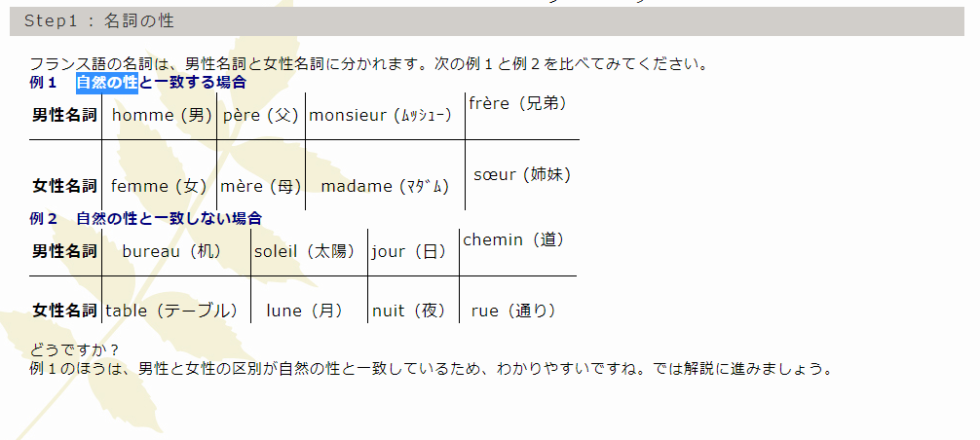Select femme (女) in feminine row

click(159, 186)
